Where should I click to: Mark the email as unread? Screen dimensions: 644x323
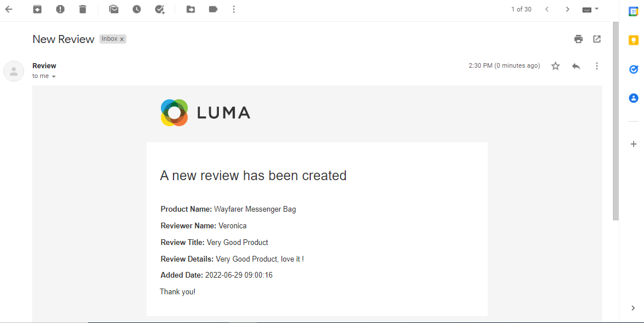coord(114,9)
